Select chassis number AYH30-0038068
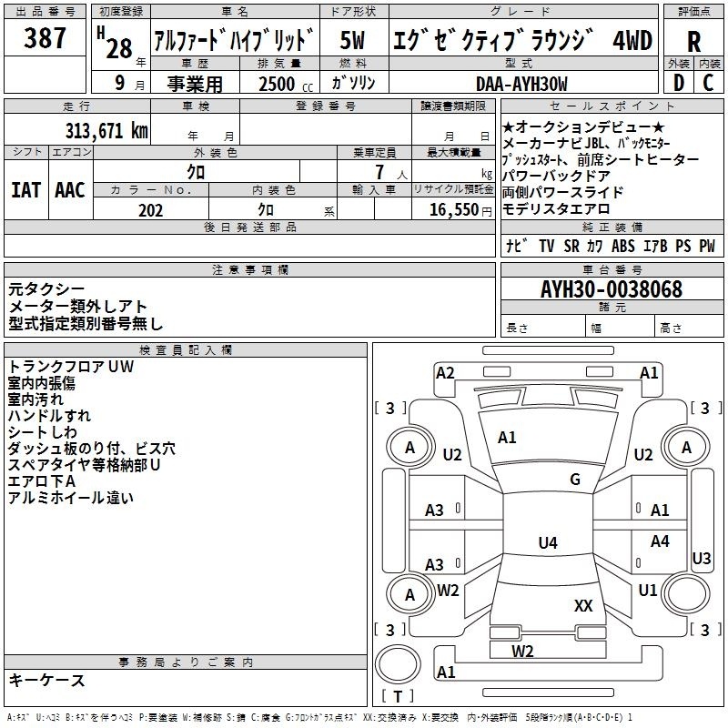Screen dimensions: 728x728 tap(611, 289)
